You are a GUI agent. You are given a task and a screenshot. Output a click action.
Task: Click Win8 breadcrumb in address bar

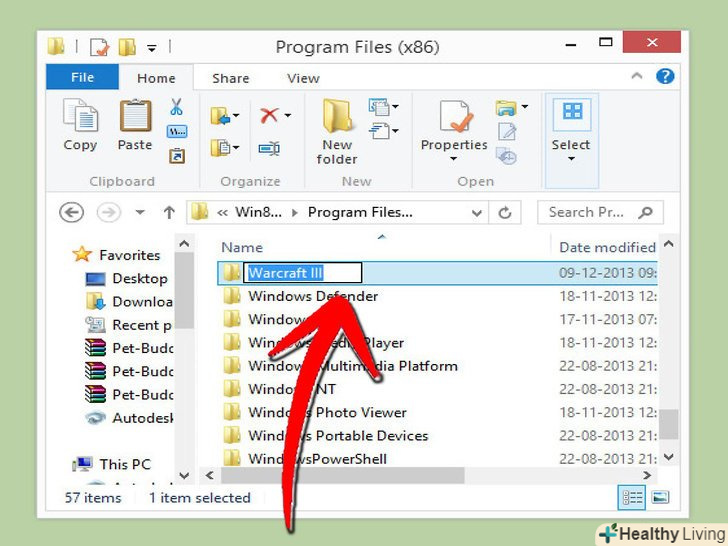258,213
